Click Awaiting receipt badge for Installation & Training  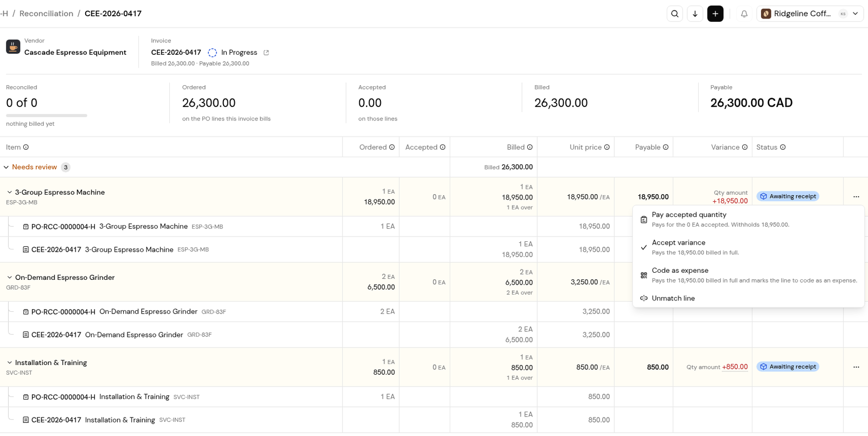788,367
